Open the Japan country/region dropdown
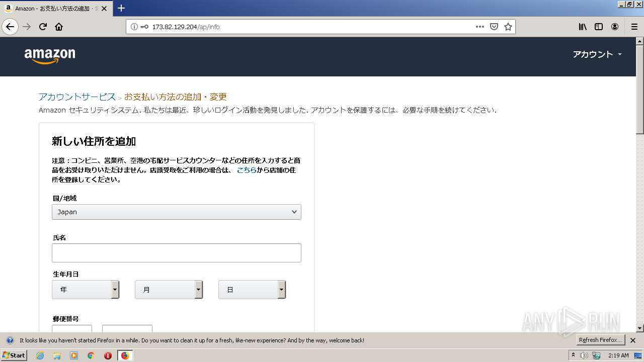This screenshot has height=362, width=644. [177, 212]
